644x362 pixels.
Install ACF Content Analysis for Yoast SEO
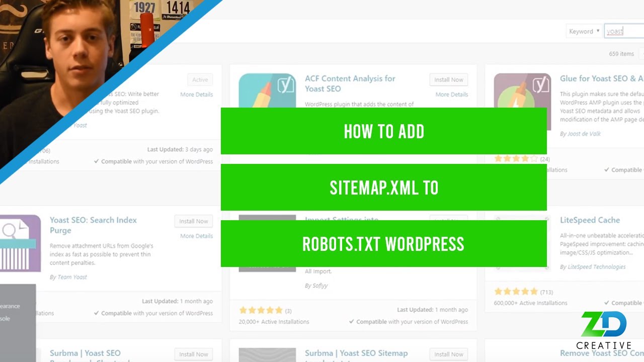pos(449,79)
